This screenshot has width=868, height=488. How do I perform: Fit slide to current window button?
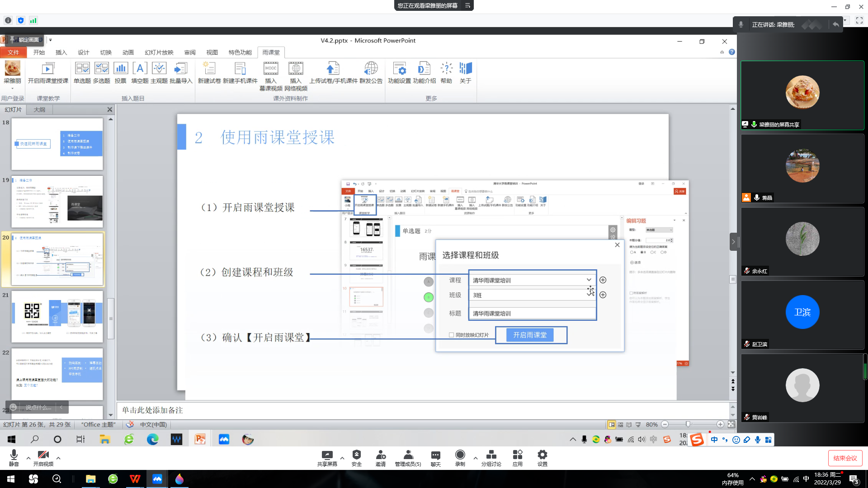(x=731, y=424)
